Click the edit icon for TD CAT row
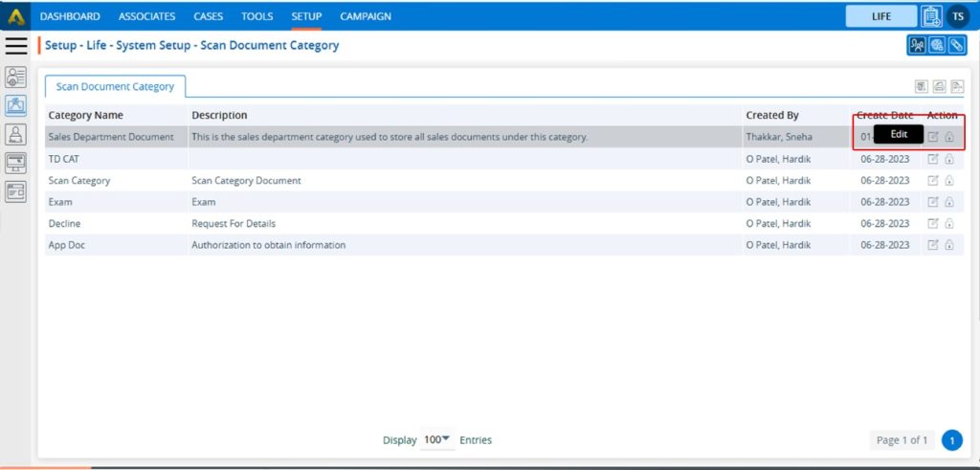 [933, 159]
